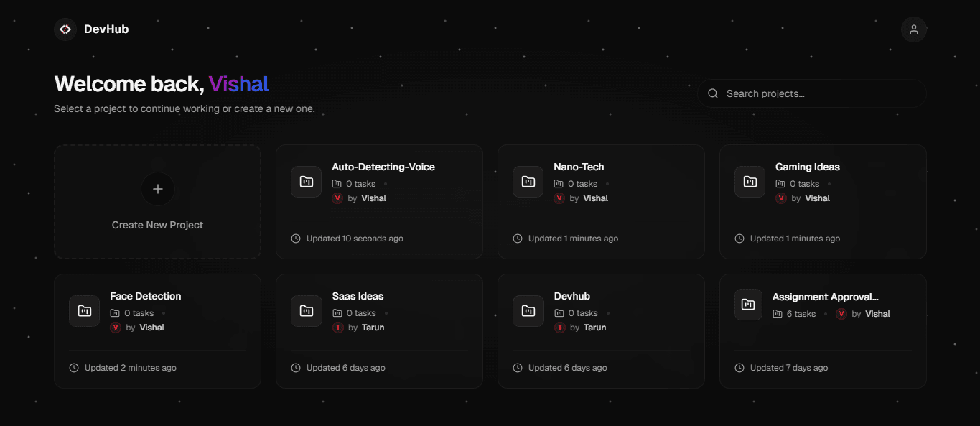The height and width of the screenshot is (426, 980).
Task: Click the magnifying glass in the search bar
Action: point(713,93)
